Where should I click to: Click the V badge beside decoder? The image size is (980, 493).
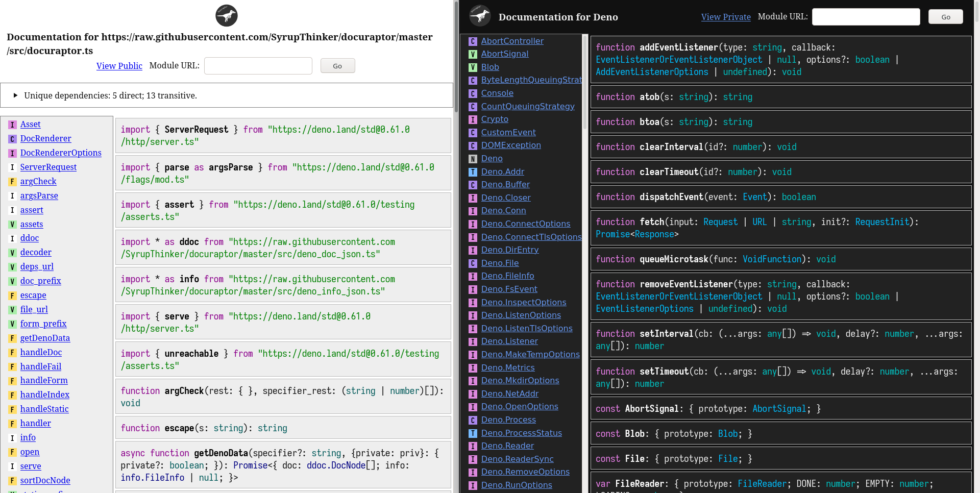pyautogui.click(x=12, y=253)
